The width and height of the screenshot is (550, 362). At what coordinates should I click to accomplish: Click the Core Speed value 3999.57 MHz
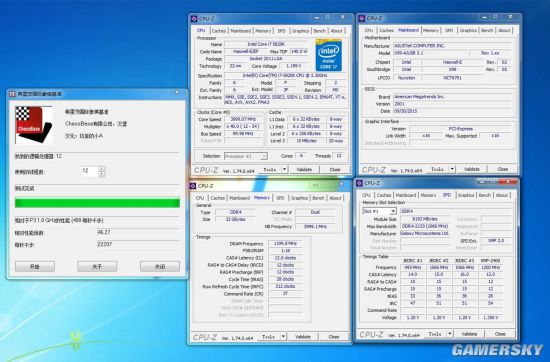[x=243, y=119]
